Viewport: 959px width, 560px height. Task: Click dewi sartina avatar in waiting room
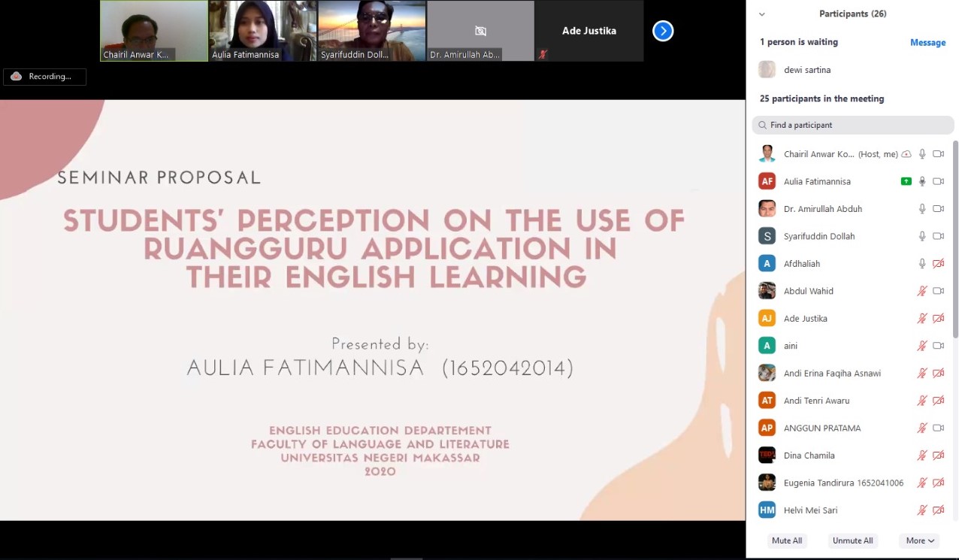(x=767, y=70)
